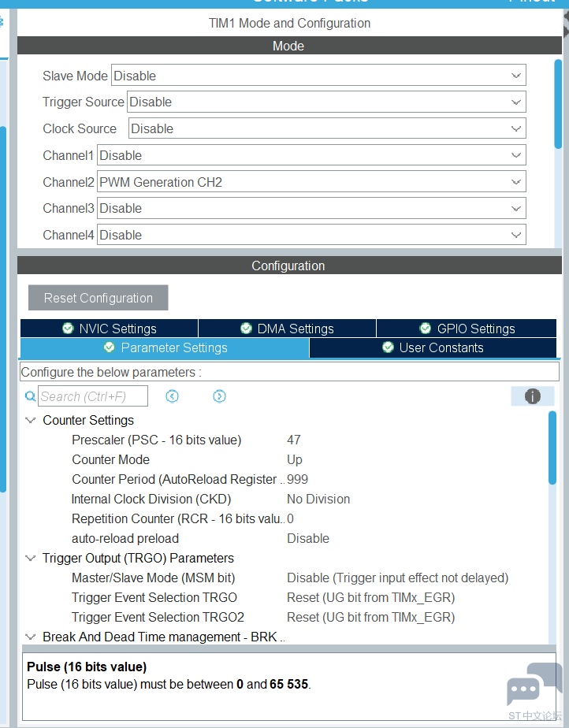569x728 pixels.
Task: Collapse Break And Dead Time management group
Action: point(31,637)
